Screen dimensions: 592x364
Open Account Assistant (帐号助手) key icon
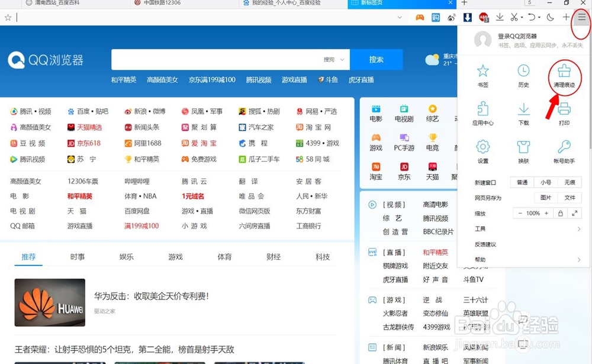point(564,152)
